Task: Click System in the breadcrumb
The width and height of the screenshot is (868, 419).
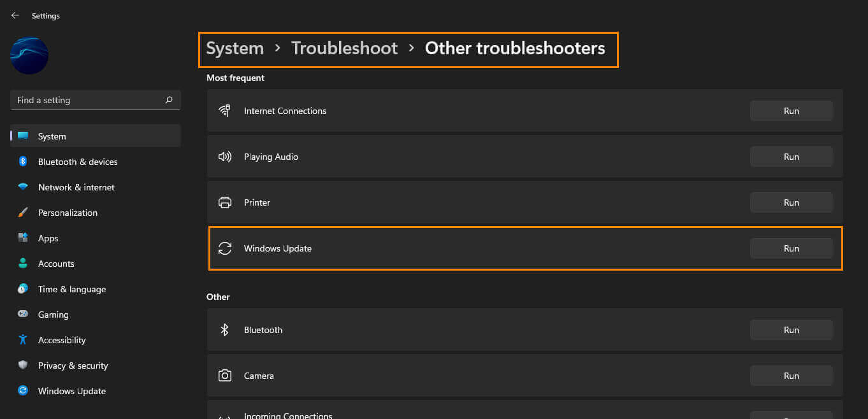Action: point(235,48)
